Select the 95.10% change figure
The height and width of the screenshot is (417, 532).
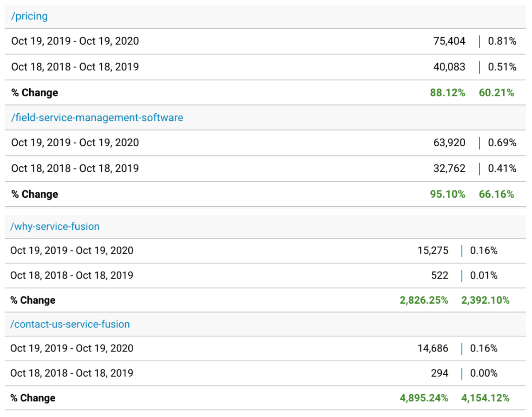(447, 194)
